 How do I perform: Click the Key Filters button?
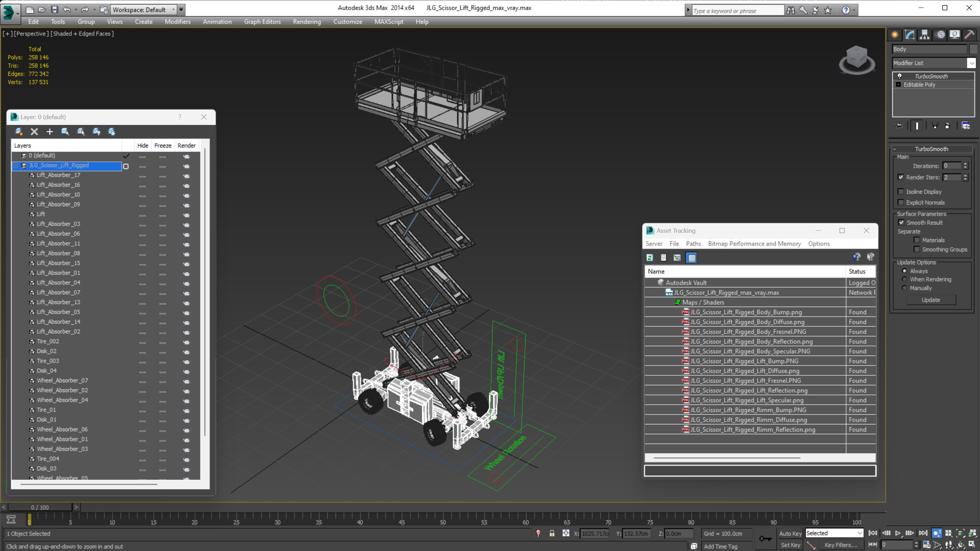[841, 545]
